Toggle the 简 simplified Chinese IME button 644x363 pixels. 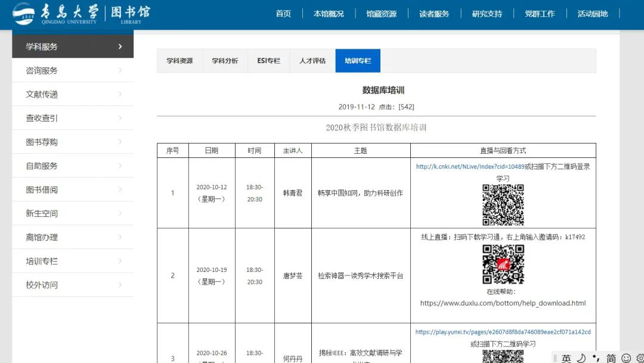[x=611, y=358]
